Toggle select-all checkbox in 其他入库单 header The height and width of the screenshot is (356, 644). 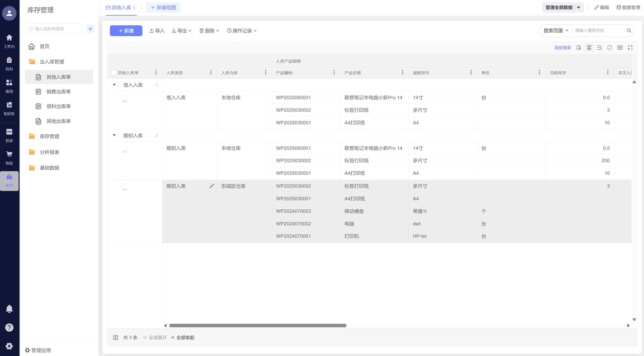(114, 73)
